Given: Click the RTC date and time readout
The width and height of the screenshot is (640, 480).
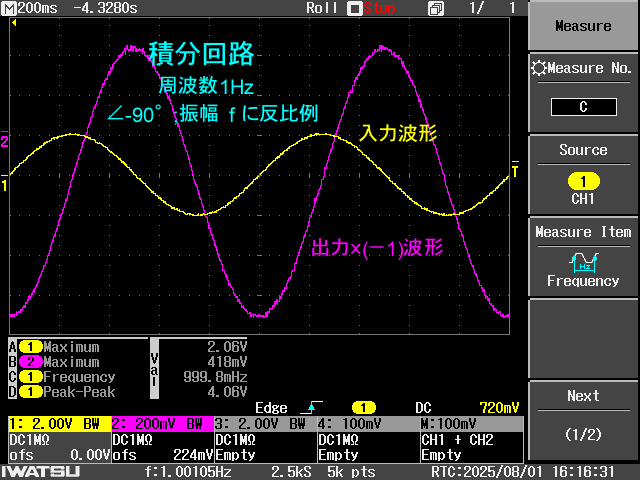Looking at the screenshot, I should [x=522, y=472].
